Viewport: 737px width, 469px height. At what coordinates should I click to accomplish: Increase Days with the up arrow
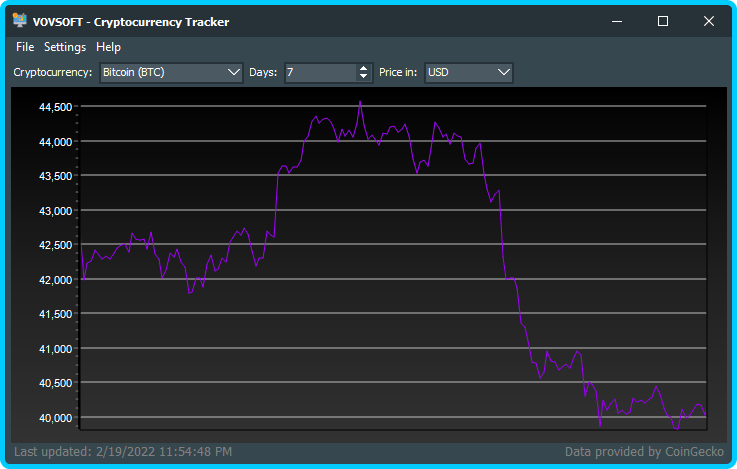(363, 68)
